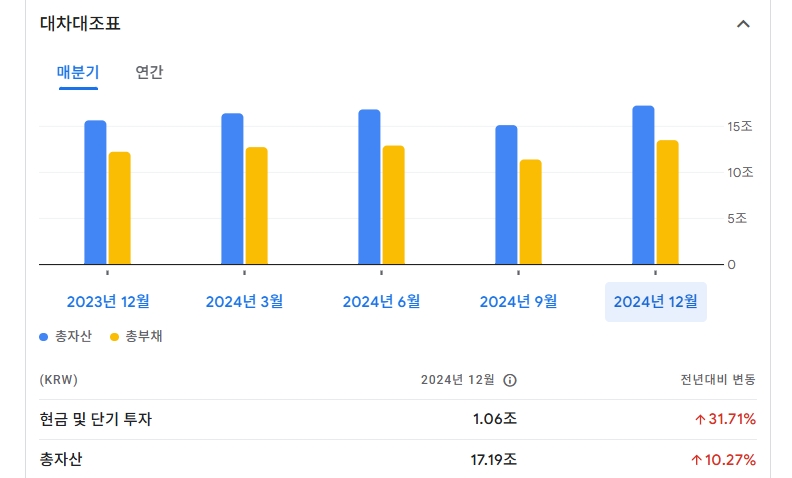Select the 2024년 12월 quarter
The image size is (792, 478).
pos(656,302)
